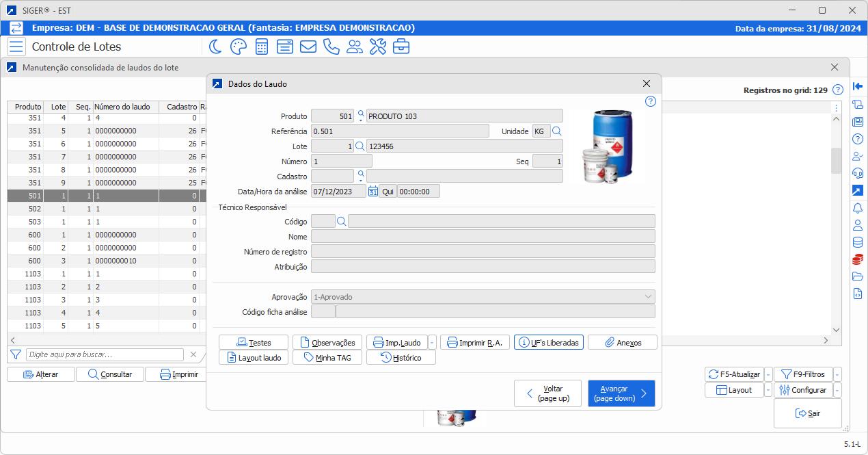
Task: Click the Testes button
Action: [254, 342]
